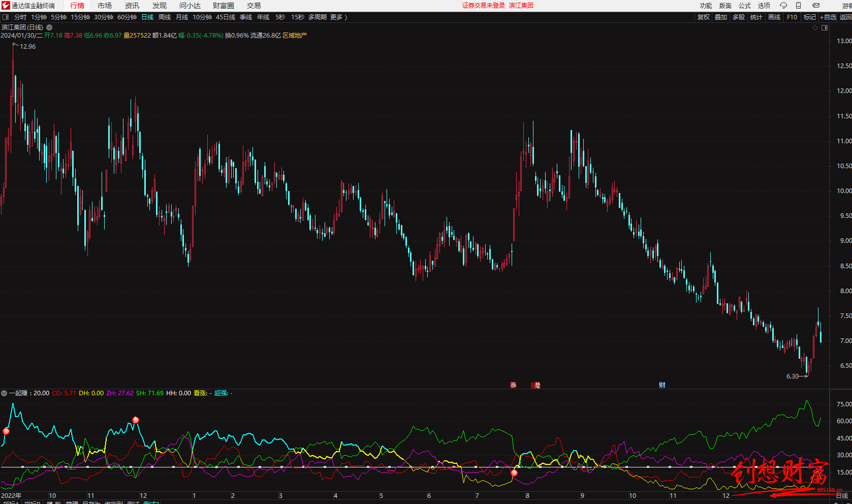This screenshot has height=504, width=852.
Task: Expand the 一起赚 indicator dropdown arrow
Action: tap(4, 393)
